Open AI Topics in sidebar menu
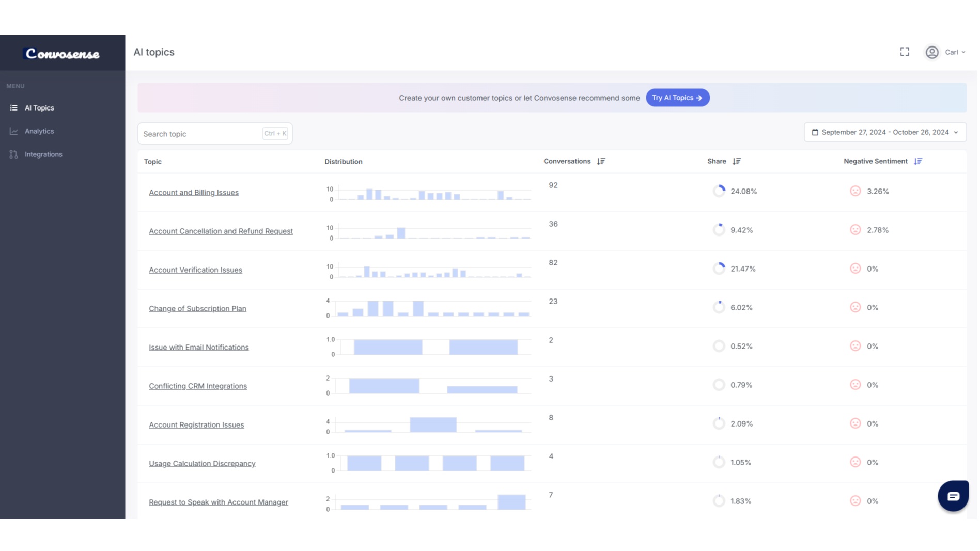Viewport: 980px width, 551px height. pos(39,108)
